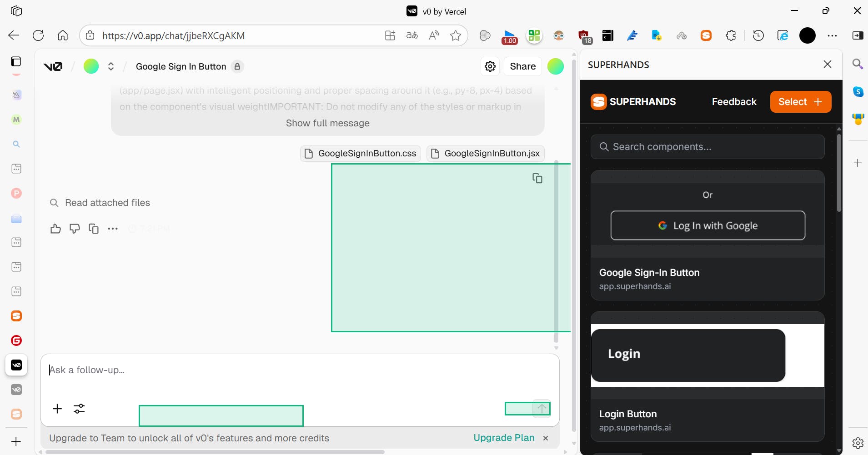Open the Edge profile avatar menu
The width and height of the screenshot is (868, 455).
click(808, 35)
